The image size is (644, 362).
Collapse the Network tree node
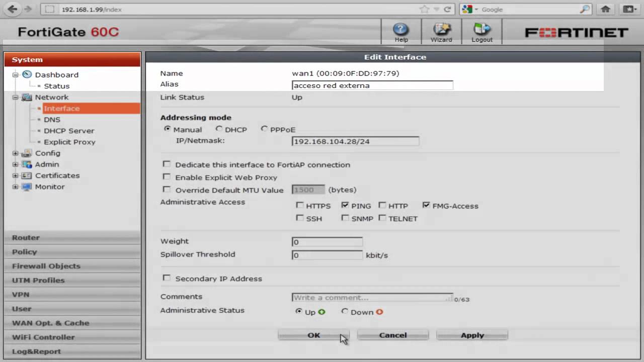click(x=15, y=97)
